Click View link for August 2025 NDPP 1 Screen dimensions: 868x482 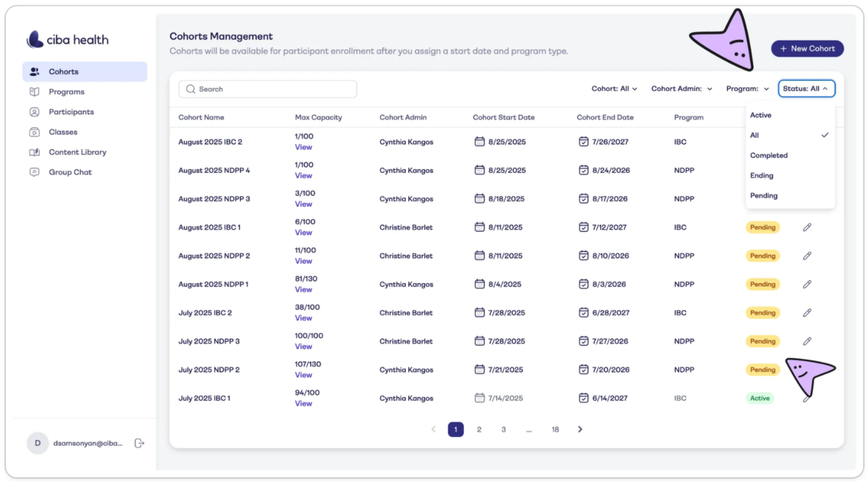tap(303, 289)
